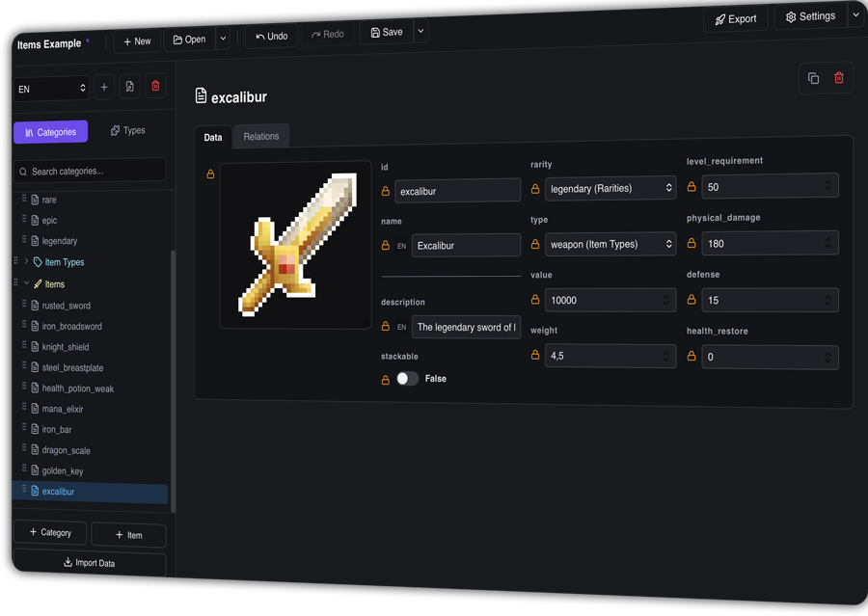
Task: Click Import Data button
Action: pos(90,563)
